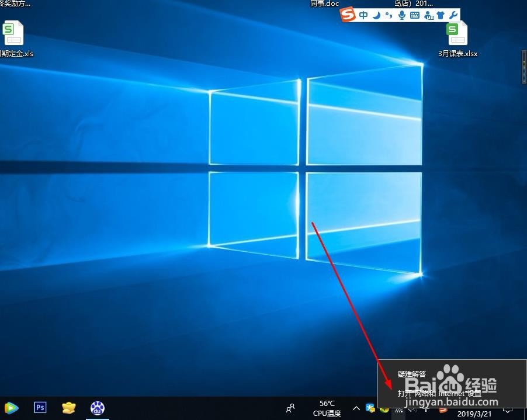This screenshot has width=527, height=420.
Task: Open the yellow pet assistant taskbar icon
Action: pos(68,408)
